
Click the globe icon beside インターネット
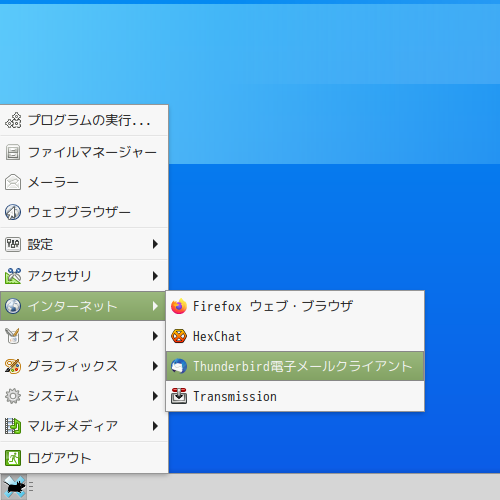pos(13,306)
